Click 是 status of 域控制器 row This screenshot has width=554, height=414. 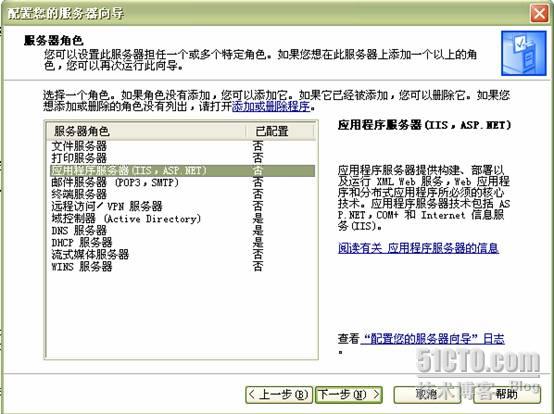[258, 218]
